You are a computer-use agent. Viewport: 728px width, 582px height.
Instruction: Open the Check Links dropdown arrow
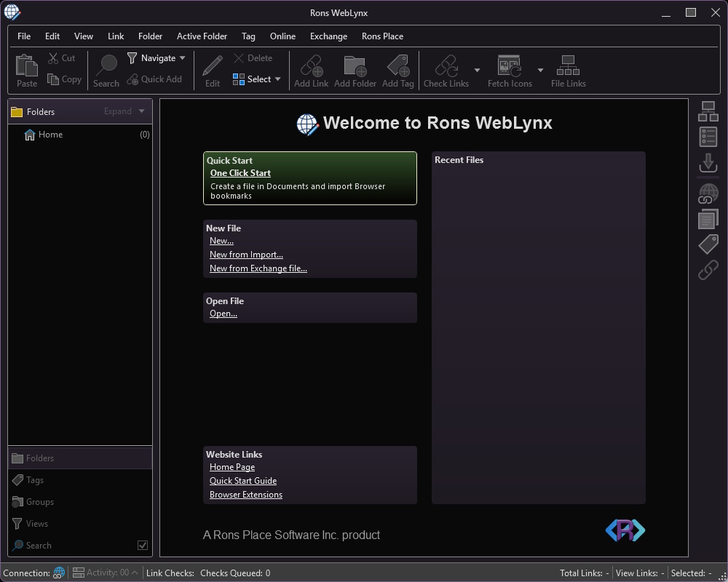coord(477,70)
